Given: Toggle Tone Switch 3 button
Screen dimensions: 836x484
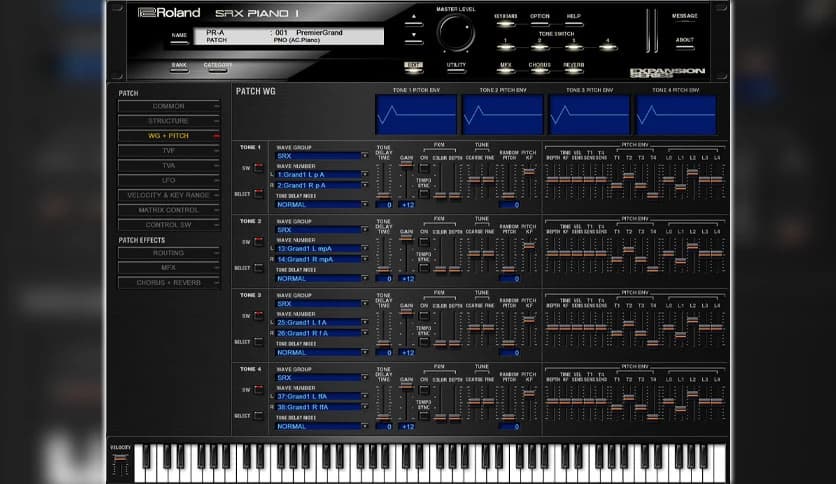Looking at the screenshot, I should tap(574, 47).
